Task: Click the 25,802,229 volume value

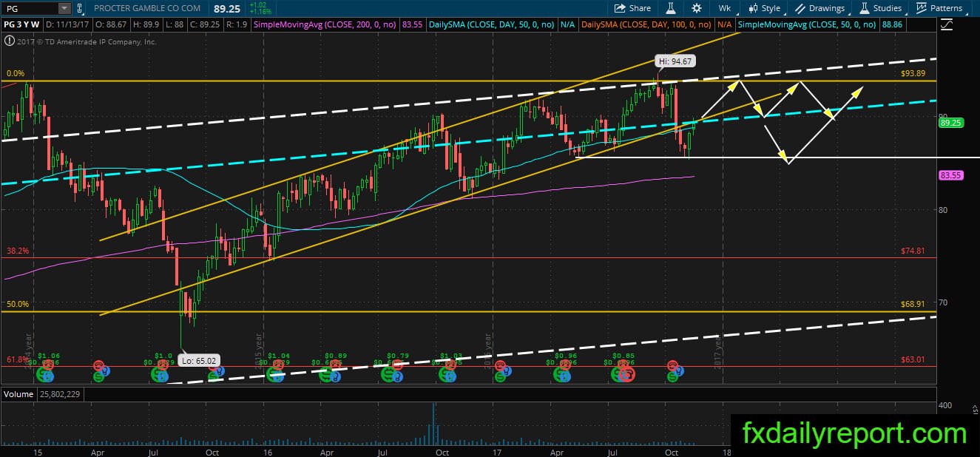Action: [x=61, y=394]
